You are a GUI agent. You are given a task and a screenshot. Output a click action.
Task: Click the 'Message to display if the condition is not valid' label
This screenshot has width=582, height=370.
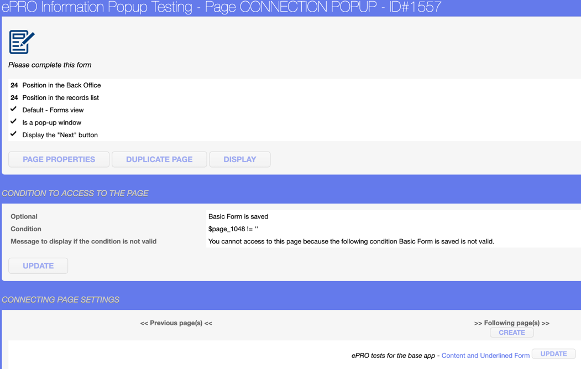[84, 242]
